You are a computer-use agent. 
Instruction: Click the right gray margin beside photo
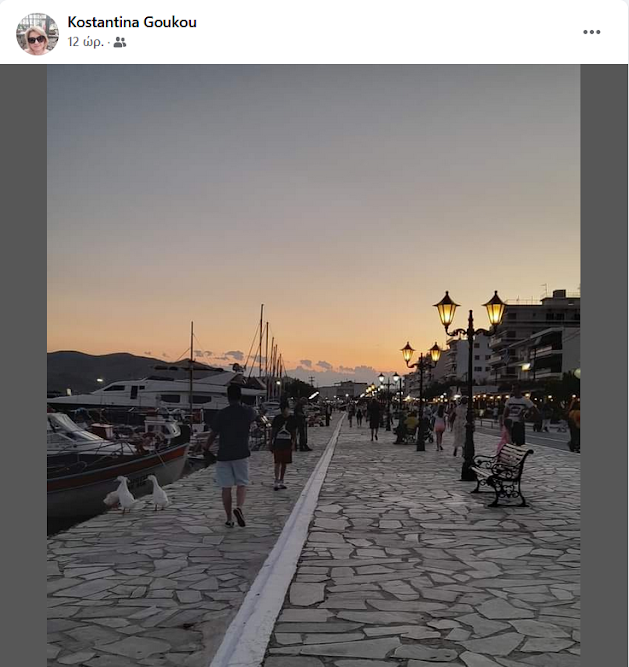(x=604, y=365)
